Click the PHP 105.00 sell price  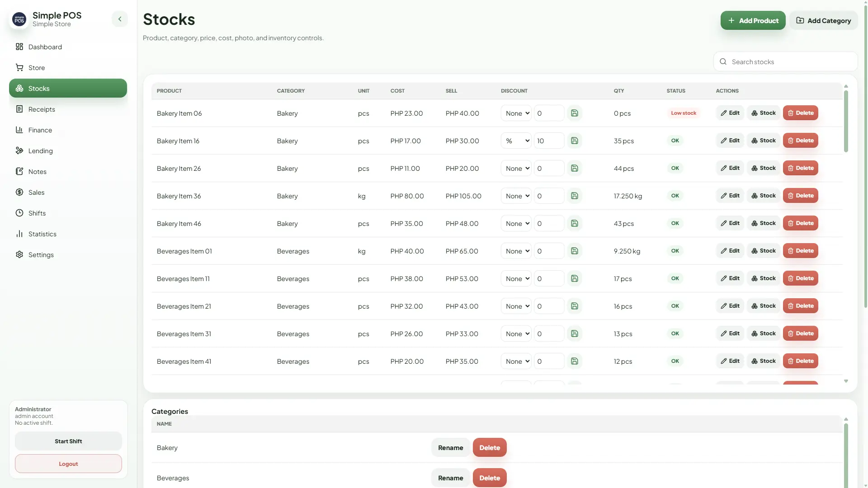pos(463,196)
